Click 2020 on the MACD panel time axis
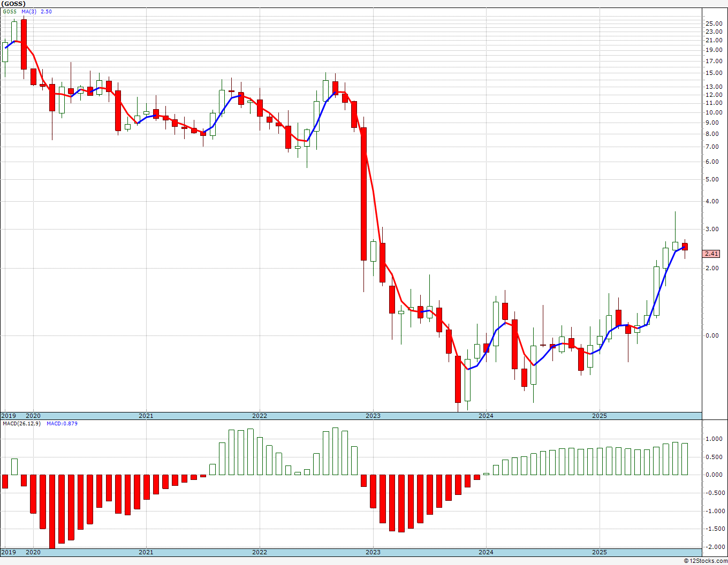This screenshot has height=565, width=728. [x=33, y=552]
